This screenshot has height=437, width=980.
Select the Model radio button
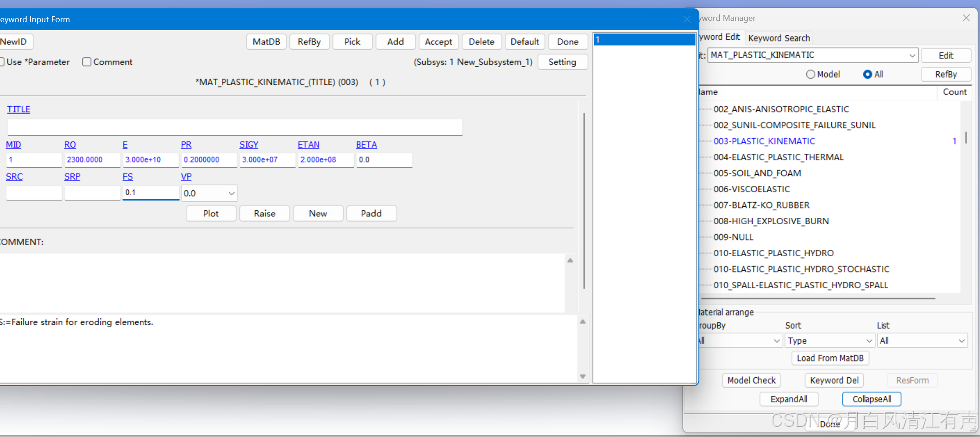pos(810,75)
